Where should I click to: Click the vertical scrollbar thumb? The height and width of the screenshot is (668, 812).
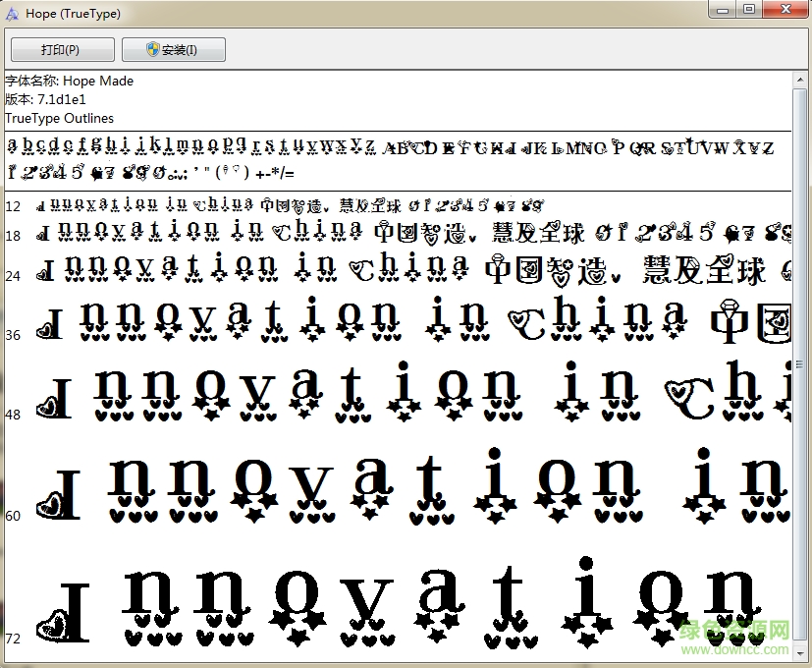[x=800, y=365]
